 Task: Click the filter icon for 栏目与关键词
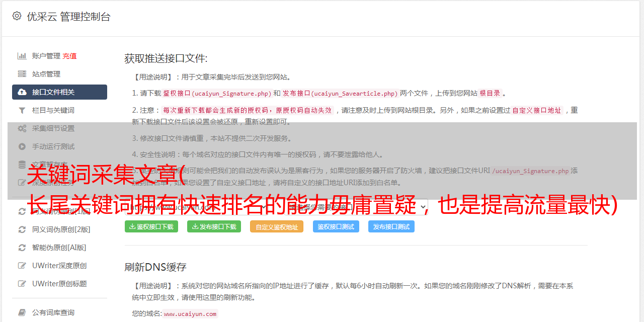click(22, 110)
